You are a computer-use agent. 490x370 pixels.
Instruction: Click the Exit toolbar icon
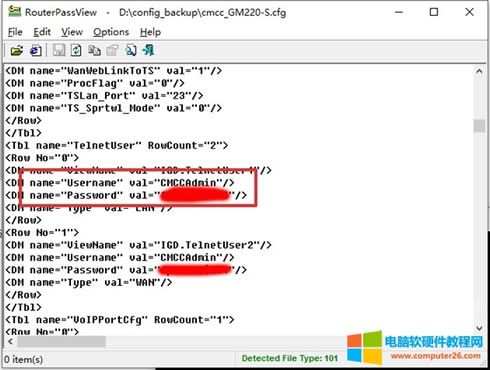coord(148,51)
